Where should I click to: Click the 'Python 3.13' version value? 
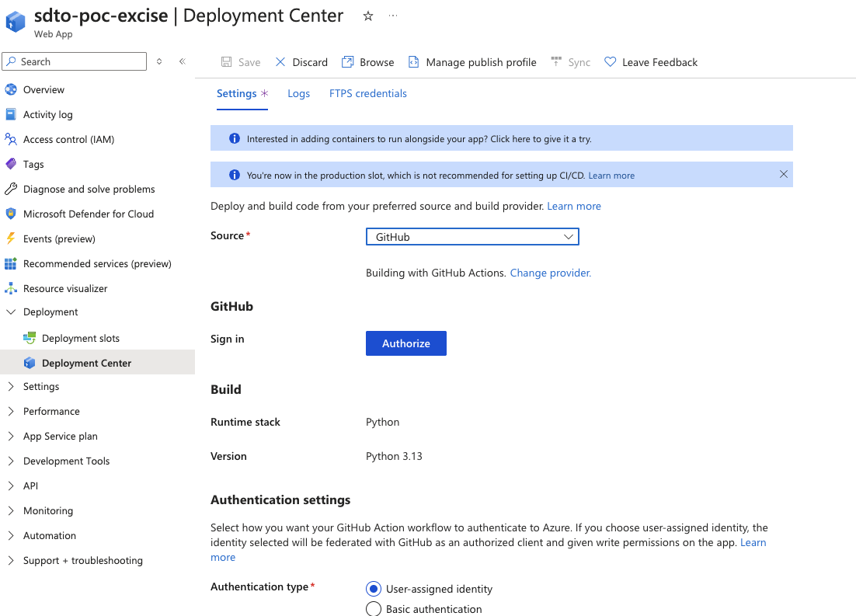click(x=394, y=456)
